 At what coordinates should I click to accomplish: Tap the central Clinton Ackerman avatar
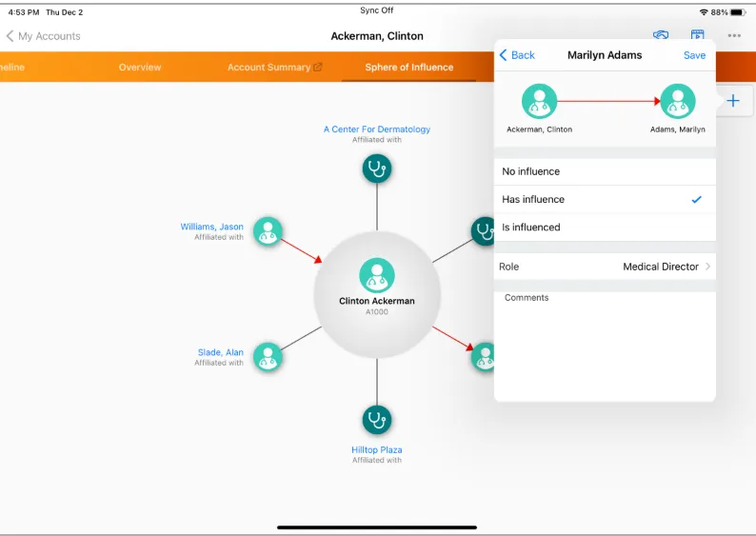(x=376, y=275)
